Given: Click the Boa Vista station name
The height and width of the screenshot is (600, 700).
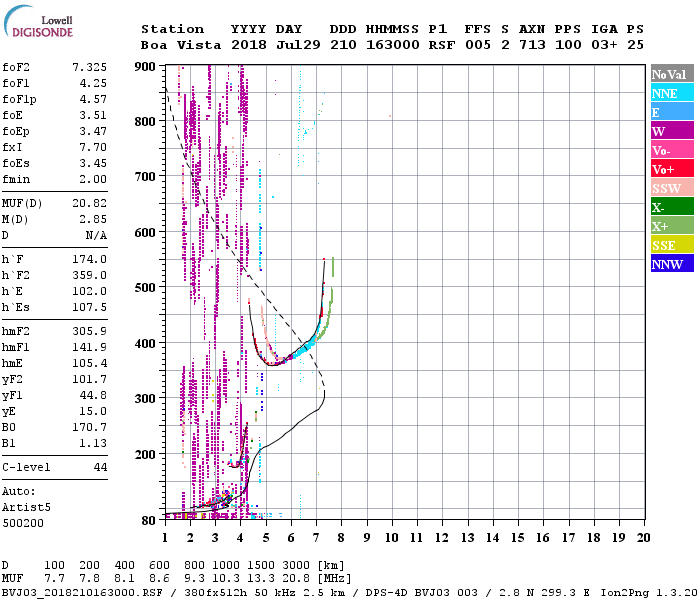Looking at the screenshot, I should pyautogui.click(x=181, y=45).
